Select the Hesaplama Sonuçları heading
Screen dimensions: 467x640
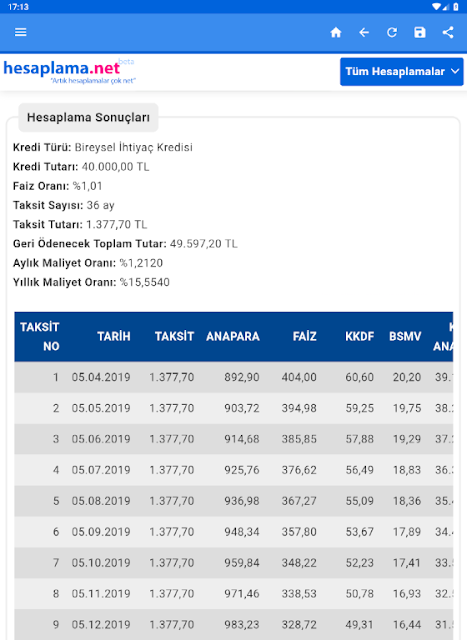pyautogui.click(x=88, y=118)
